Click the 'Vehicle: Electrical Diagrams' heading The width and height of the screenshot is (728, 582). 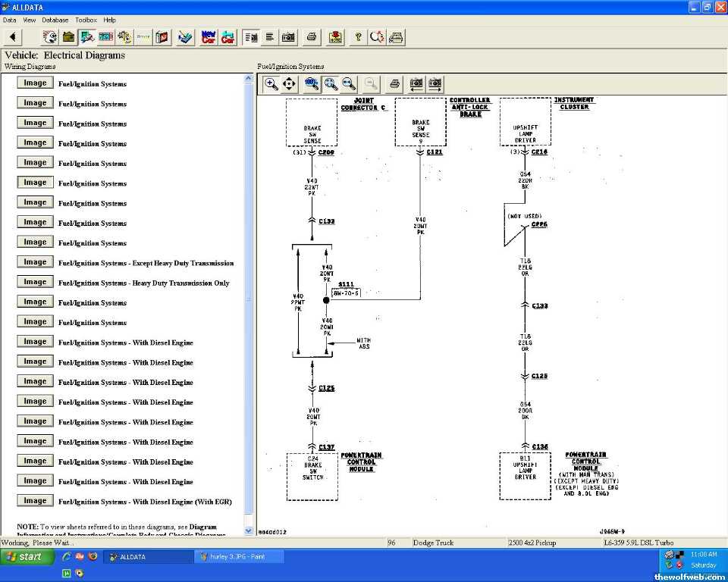click(x=65, y=55)
